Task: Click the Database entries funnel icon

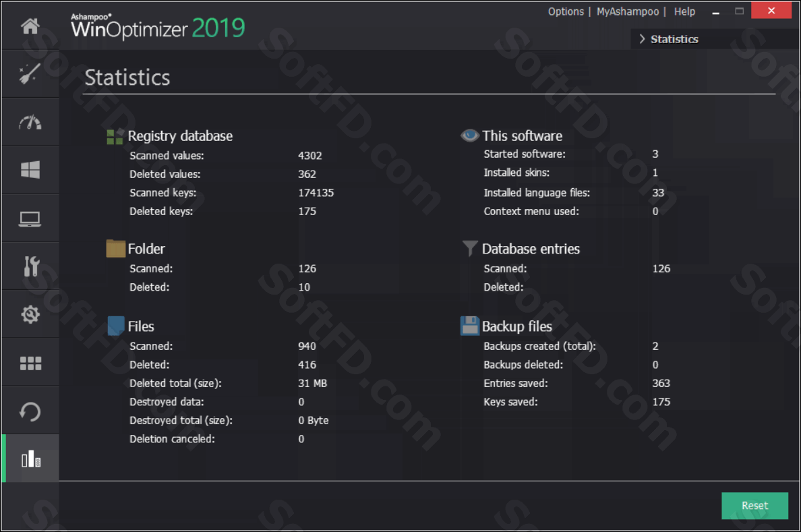Action: point(469,248)
